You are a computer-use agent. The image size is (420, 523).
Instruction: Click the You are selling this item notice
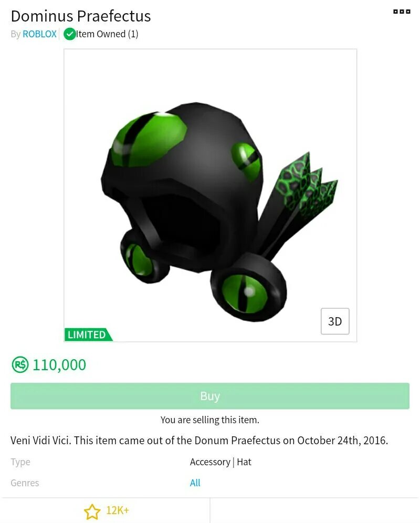[210, 420]
